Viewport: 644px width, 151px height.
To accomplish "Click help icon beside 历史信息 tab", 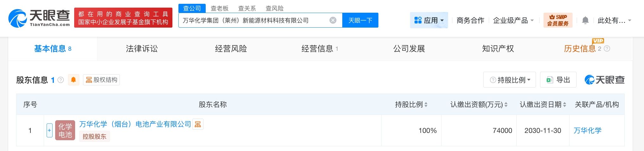I will tap(607, 49).
